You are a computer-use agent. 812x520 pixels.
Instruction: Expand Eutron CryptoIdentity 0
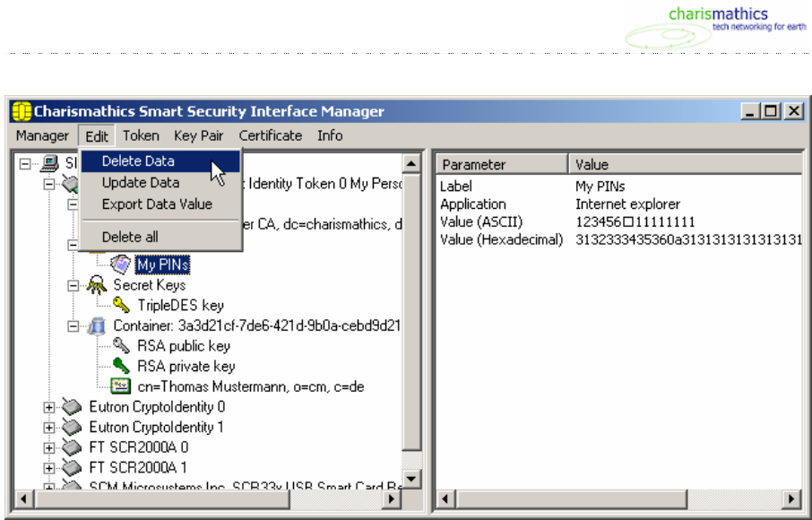point(49,407)
